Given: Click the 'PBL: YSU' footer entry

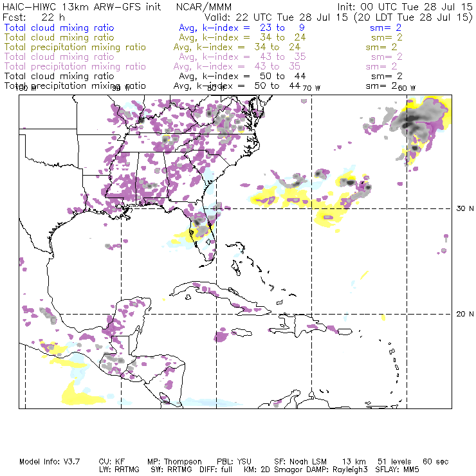Looking at the screenshot, I should [234, 462].
